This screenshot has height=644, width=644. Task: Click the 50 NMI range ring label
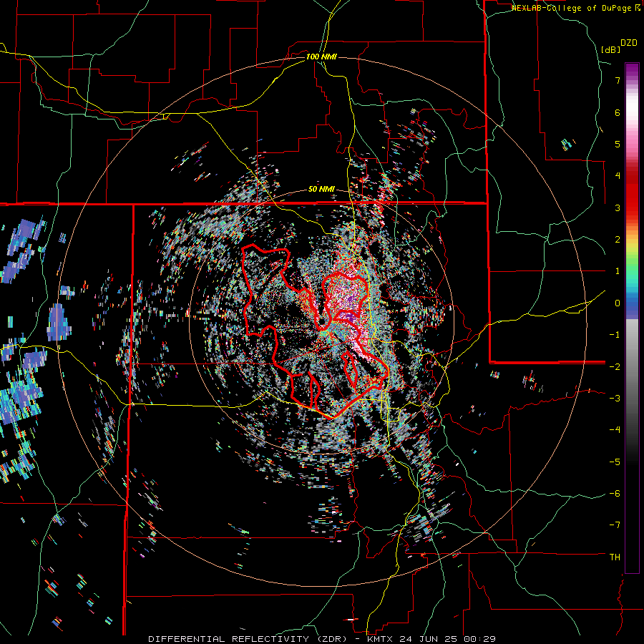tap(321, 190)
